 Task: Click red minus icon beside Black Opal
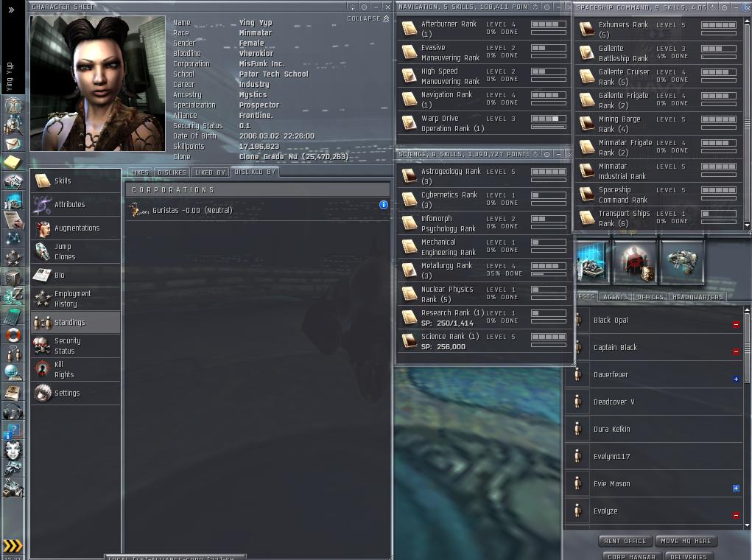[x=736, y=325]
